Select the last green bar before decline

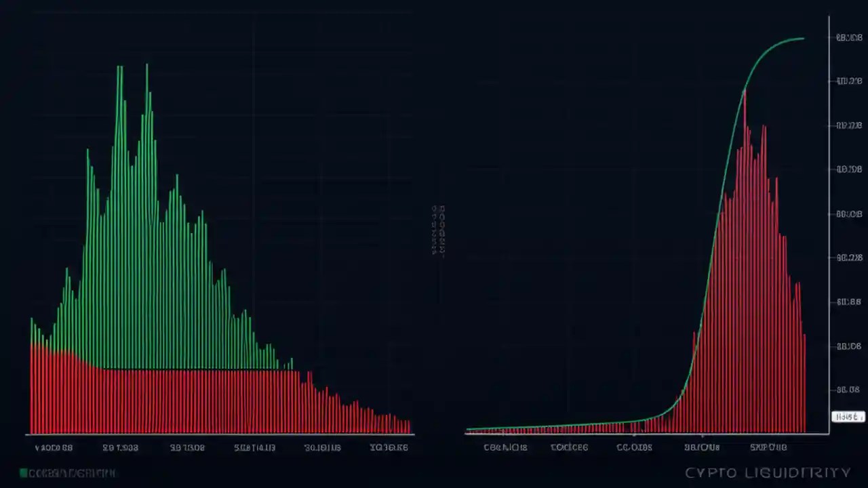pos(292,366)
